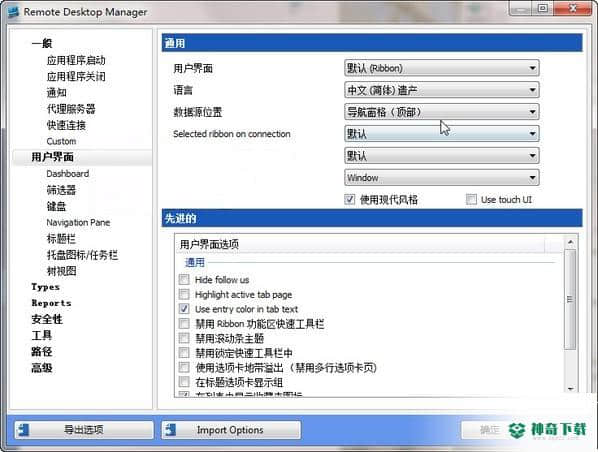Open the Selected ribbon on connection dropdown
The height and width of the screenshot is (452, 598).
[x=442, y=134]
